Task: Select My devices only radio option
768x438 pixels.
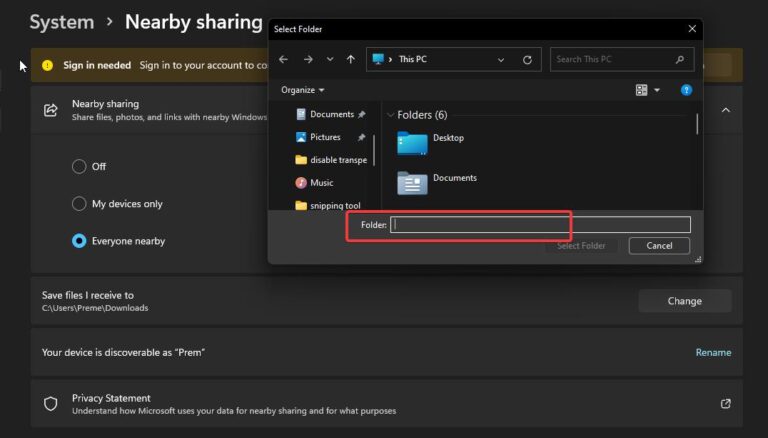Action: pos(79,204)
